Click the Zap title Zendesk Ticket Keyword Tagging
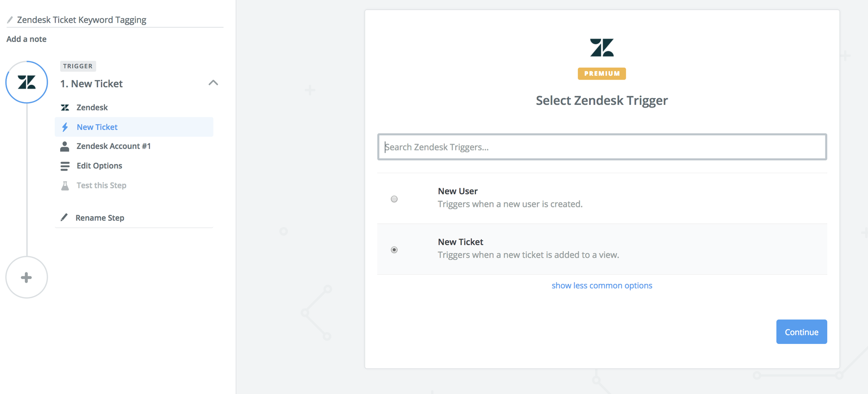The width and height of the screenshot is (868, 394). pyautogui.click(x=82, y=20)
